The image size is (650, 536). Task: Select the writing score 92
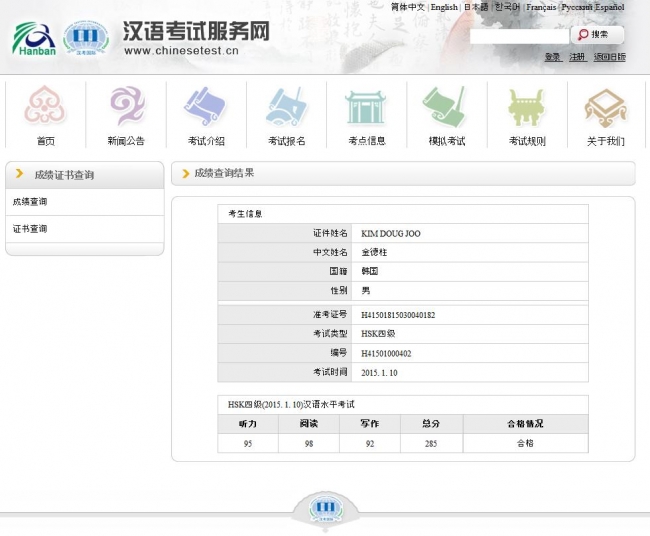tap(370, 444)
